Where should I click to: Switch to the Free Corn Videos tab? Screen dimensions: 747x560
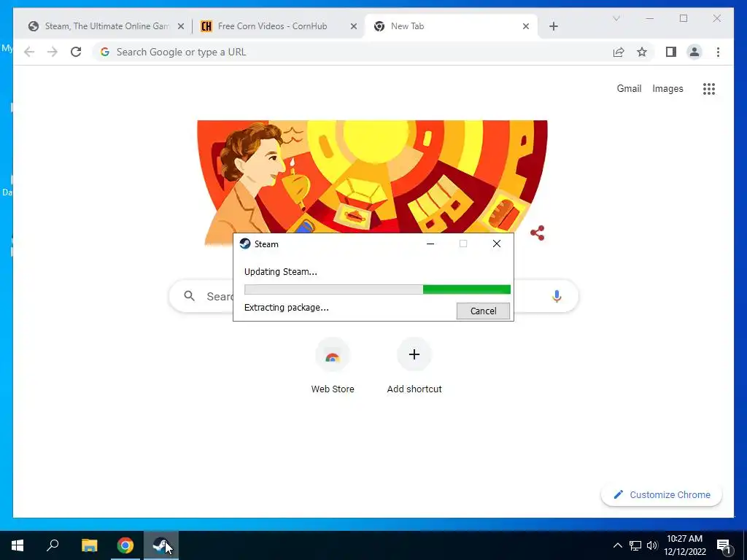279,26
